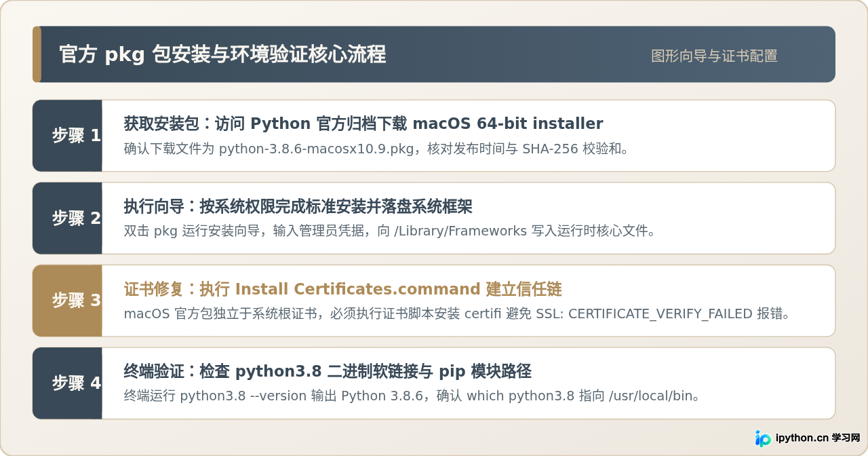Click the line mentioning /Library/Frameworks
This screenshot has width=868, height=456.
click(x=391, y=231)
